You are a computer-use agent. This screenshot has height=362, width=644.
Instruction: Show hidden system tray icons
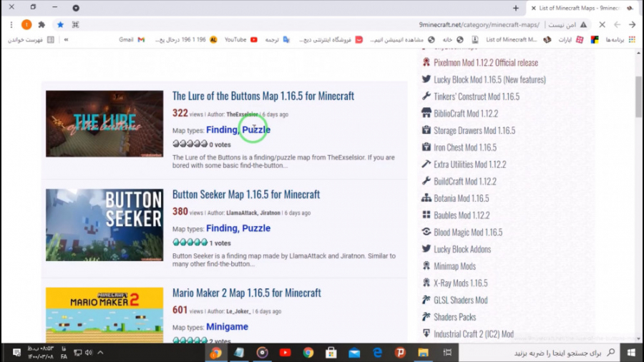[x=101, y=353]
